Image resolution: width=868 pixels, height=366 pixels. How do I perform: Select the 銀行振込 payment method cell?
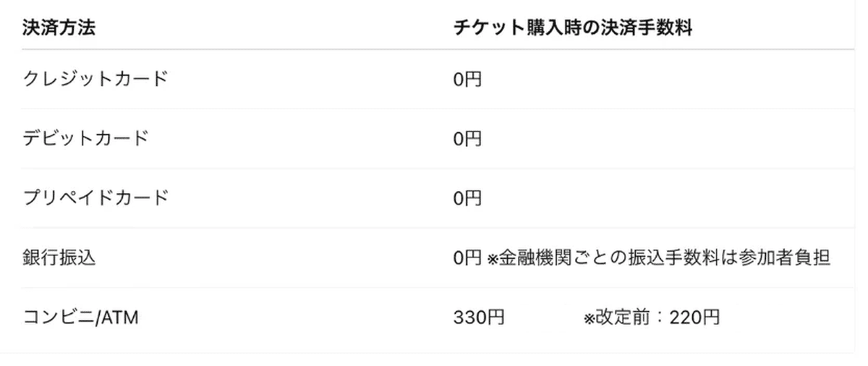click(x=59, y=258)
